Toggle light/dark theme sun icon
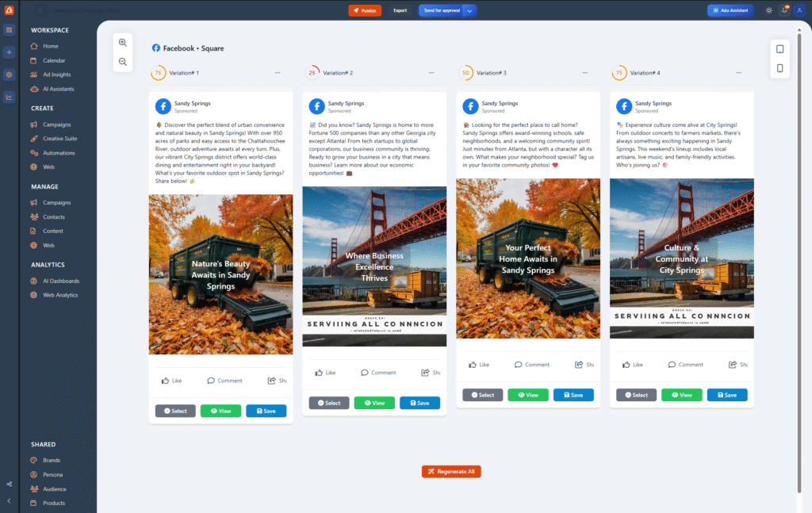Image resolution: width=812 pixels, height=513 pixels. click(x=768, y=10)
